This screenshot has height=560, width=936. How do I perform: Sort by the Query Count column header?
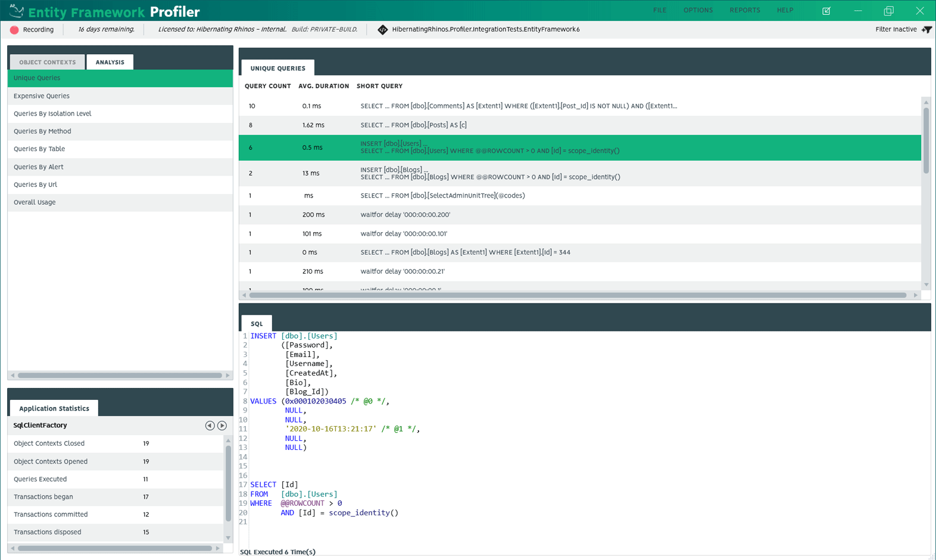point(268,86)
